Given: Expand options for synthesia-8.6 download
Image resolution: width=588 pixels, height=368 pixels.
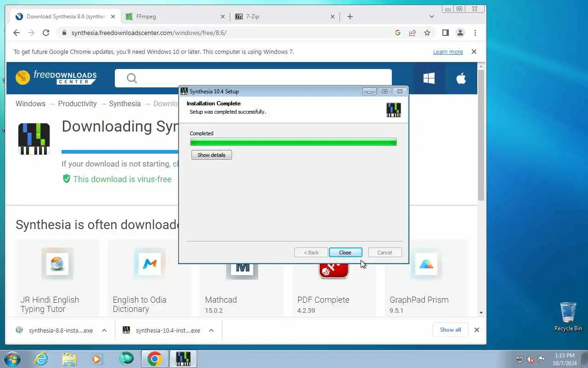Looking at the screenshot, I should (x=104, y=330).
